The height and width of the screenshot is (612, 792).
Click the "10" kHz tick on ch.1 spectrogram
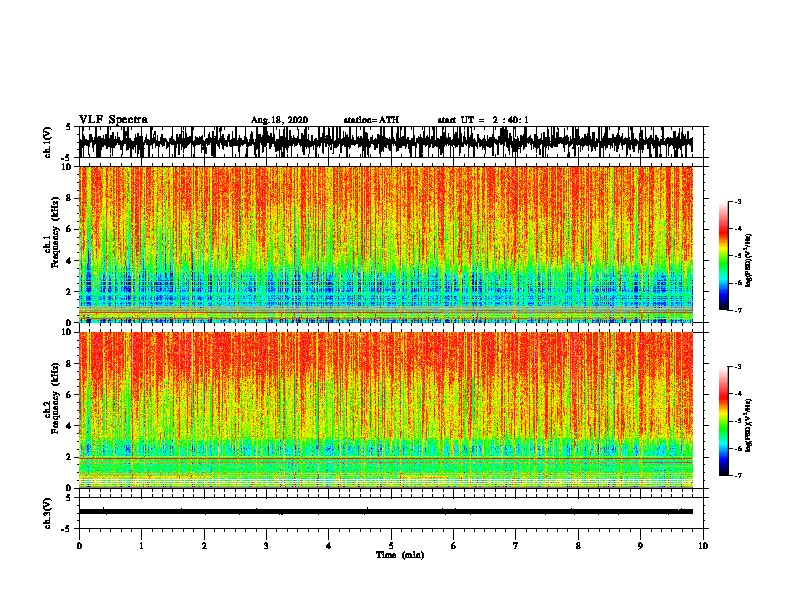tap(67, 167)
